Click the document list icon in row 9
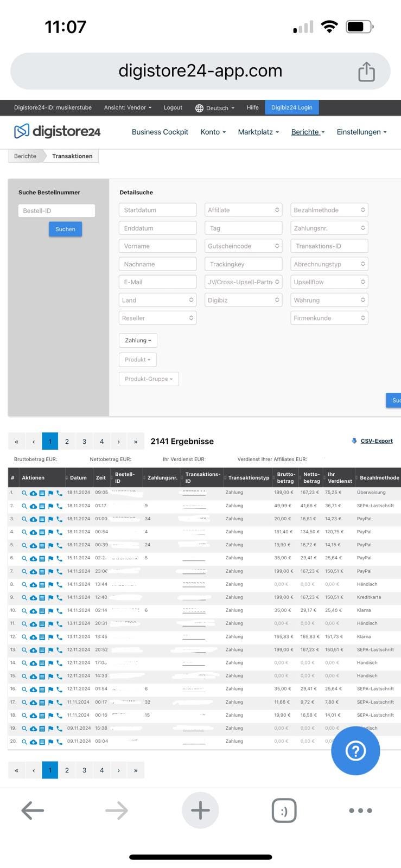The height and width of the screenshot is (868, 401). click(x=42, y=598)
